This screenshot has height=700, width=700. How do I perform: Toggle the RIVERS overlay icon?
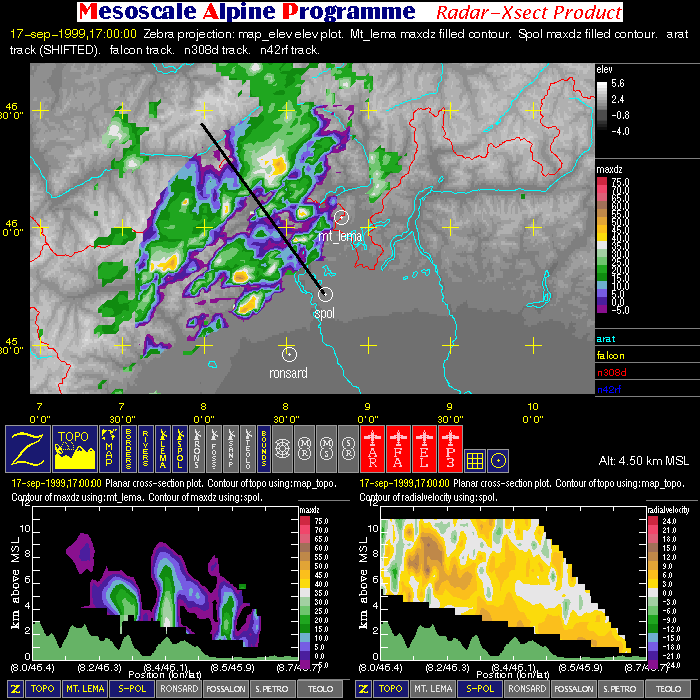click(146, 449)
